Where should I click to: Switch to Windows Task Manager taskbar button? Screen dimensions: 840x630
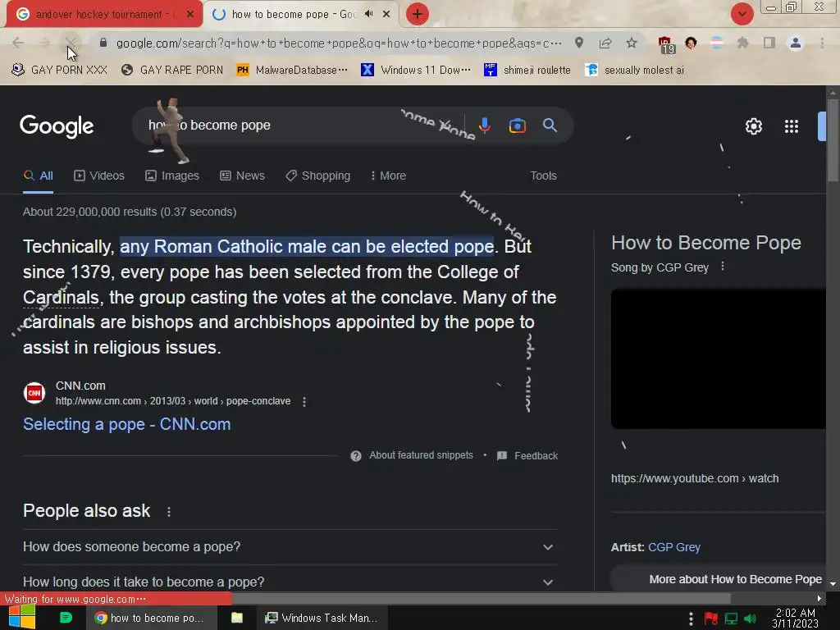click(x=322, y=618)
